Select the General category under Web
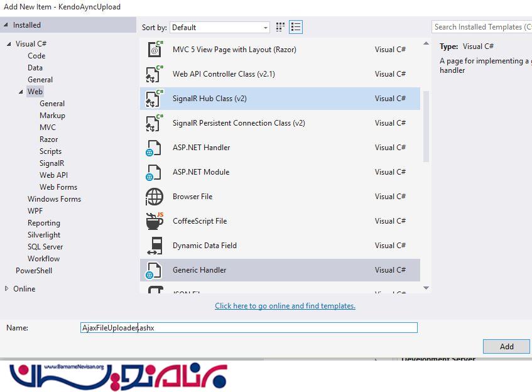This screenshot has height=392, width=532. (52, 104)
